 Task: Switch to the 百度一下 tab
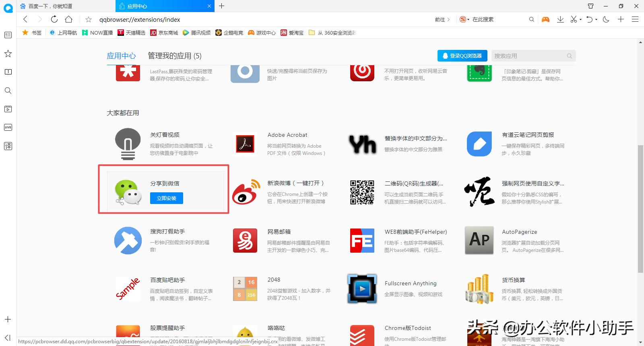[x=64, y=6]
